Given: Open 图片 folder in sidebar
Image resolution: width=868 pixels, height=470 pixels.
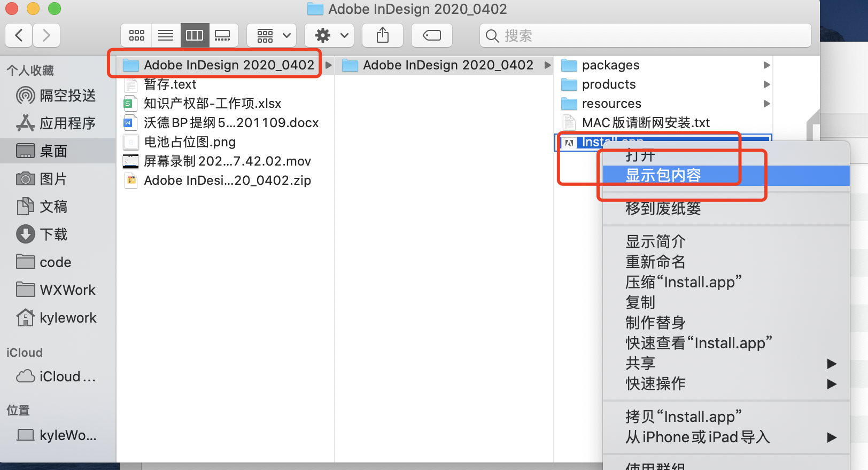Looking at the screenshot, I should [58, 179].
